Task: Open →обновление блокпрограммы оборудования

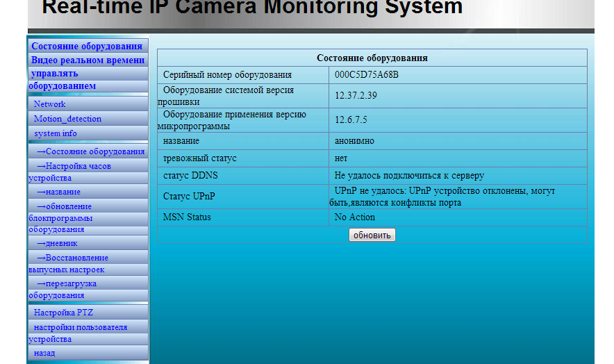Action: 60,217
